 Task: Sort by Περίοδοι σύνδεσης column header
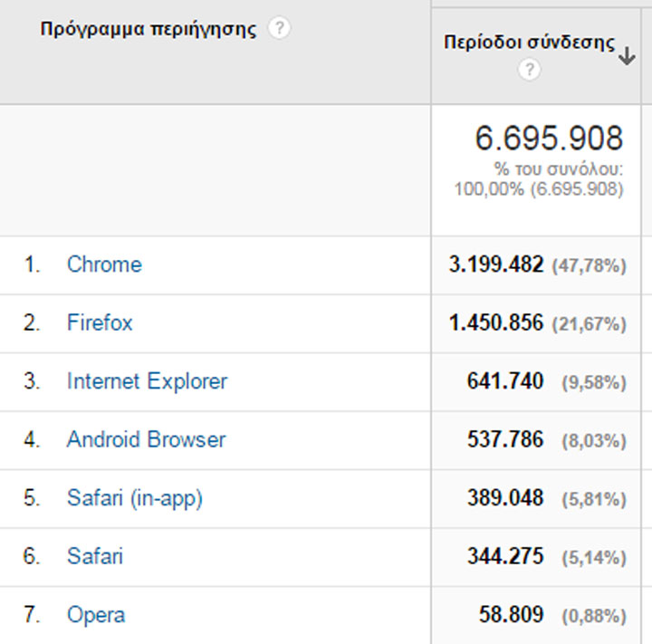tap(529, 43)
